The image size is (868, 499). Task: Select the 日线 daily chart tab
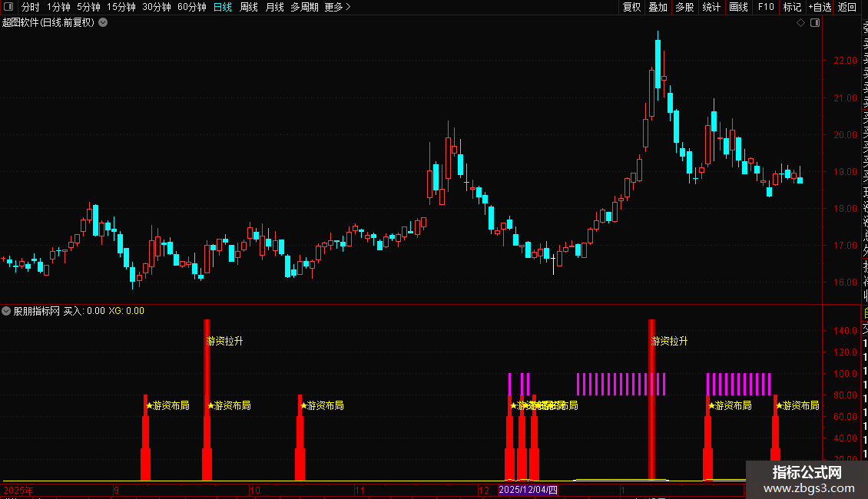tap(223, 7)
